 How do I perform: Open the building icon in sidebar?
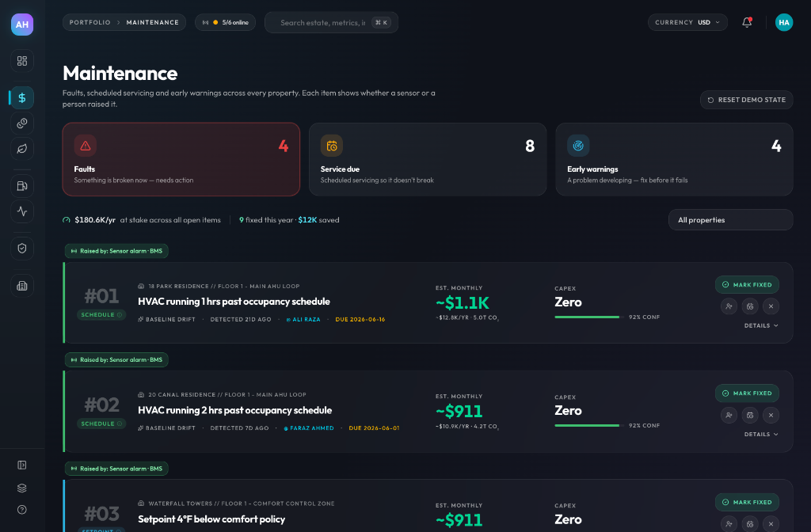(22, 285)
